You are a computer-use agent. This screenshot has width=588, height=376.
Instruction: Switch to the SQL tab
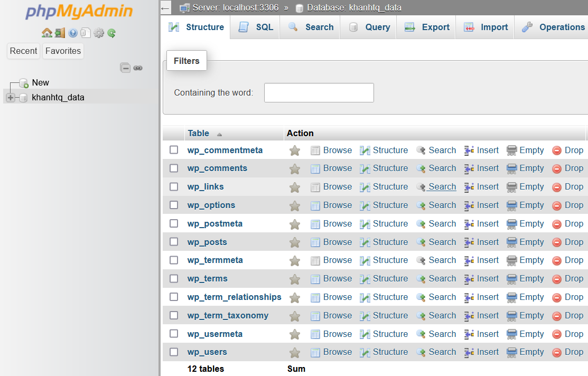257,27
